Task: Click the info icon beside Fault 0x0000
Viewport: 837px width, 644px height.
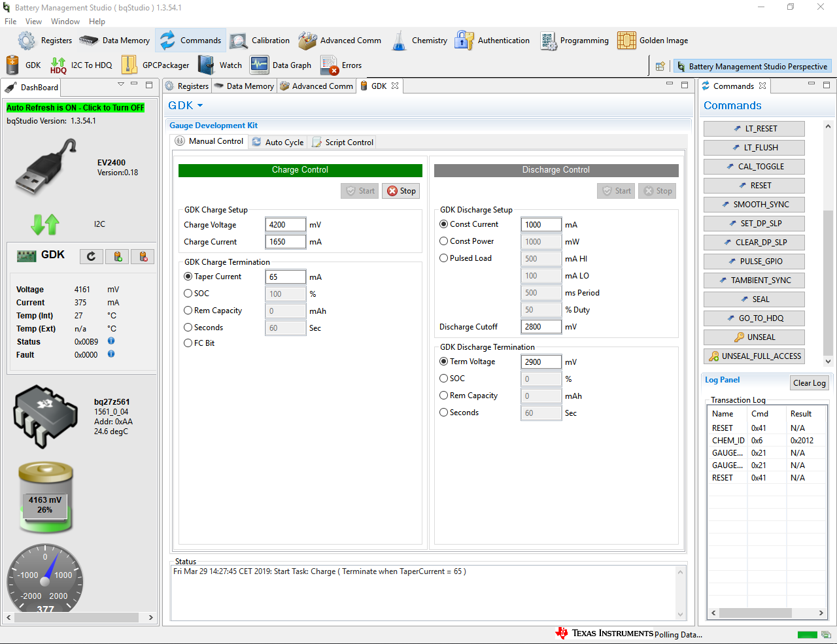Action: (111, 354)
